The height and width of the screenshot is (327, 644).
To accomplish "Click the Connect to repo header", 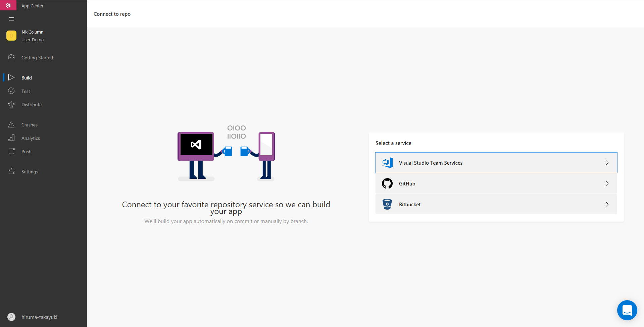I will 112,14.
